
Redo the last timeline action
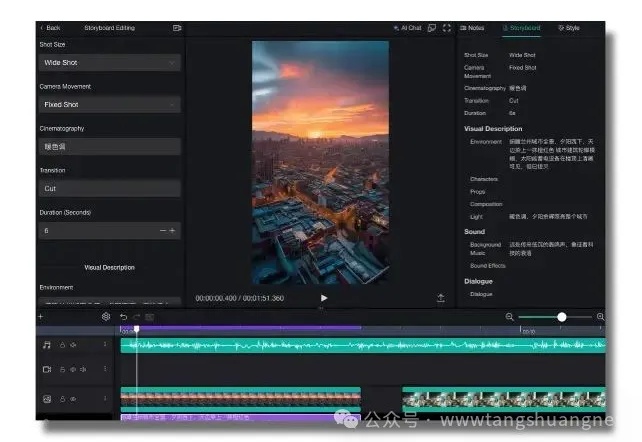(x=136, y=317)
